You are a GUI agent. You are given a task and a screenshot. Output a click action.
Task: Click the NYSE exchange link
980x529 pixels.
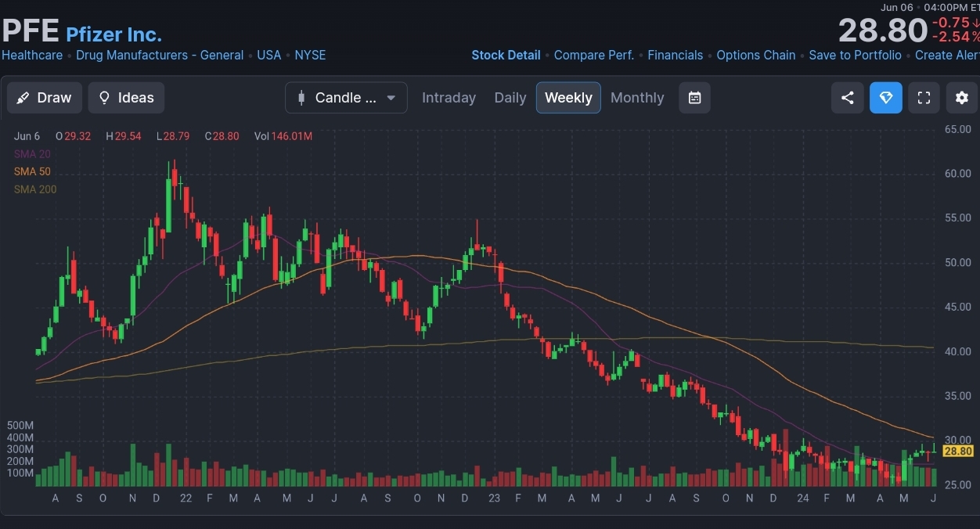pos(310,55)
